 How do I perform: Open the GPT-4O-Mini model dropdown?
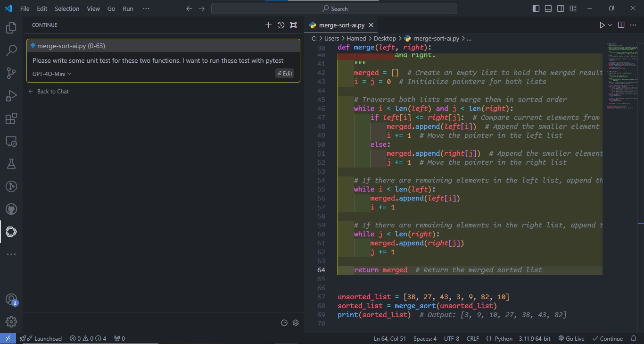coord(52,74)
